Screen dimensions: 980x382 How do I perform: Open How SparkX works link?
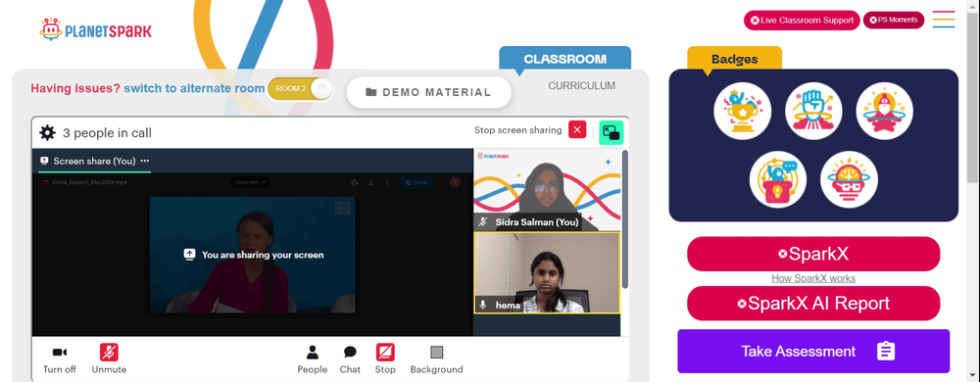[x=813, y=278]
